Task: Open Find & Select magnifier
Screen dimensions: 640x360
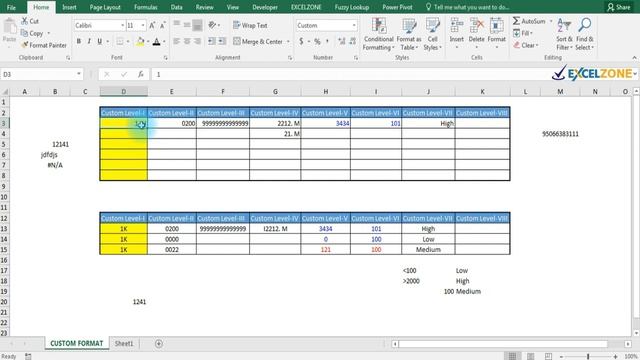Action: coord(584,34)
